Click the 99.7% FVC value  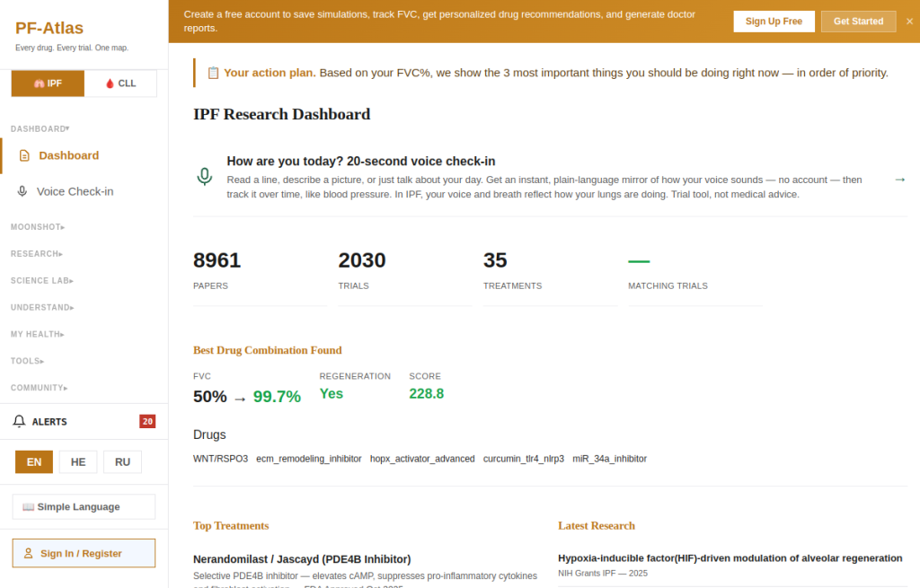[x=277, y=397]
